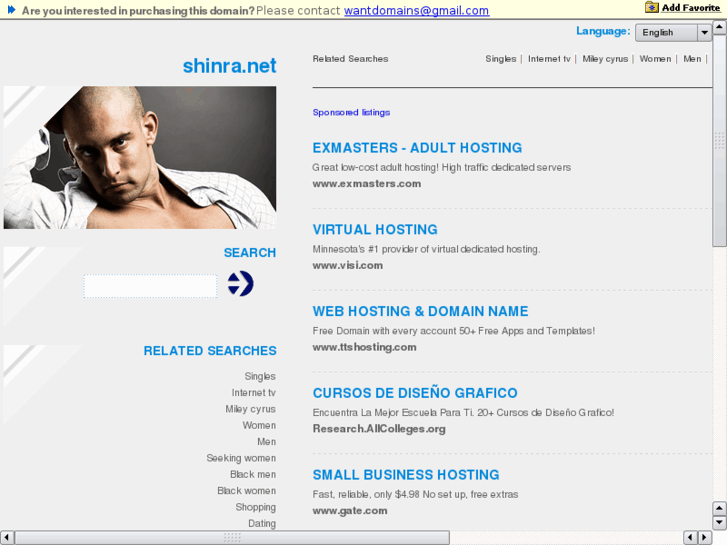Click the www.gate.com URL
The image size is (727, 545).
coord(350,511)
